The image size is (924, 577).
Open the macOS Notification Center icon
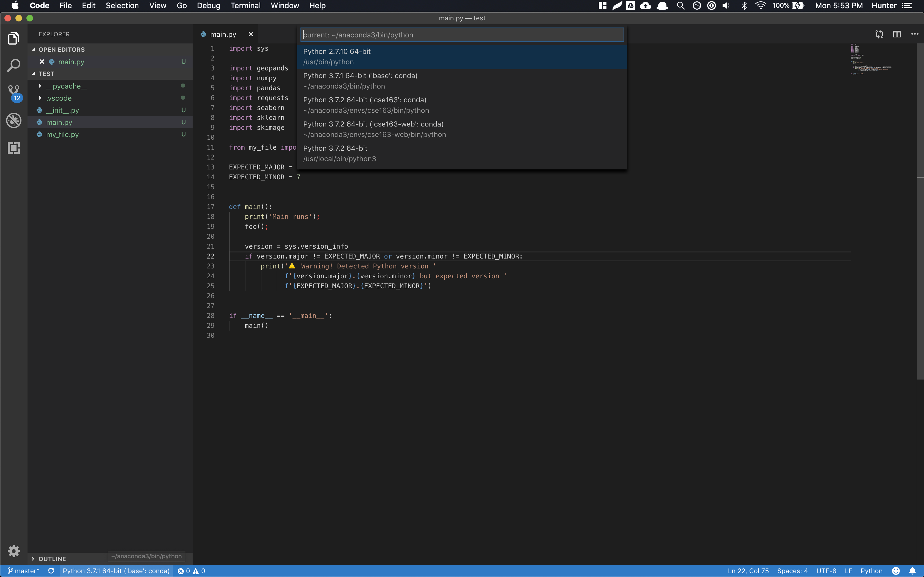907,5
